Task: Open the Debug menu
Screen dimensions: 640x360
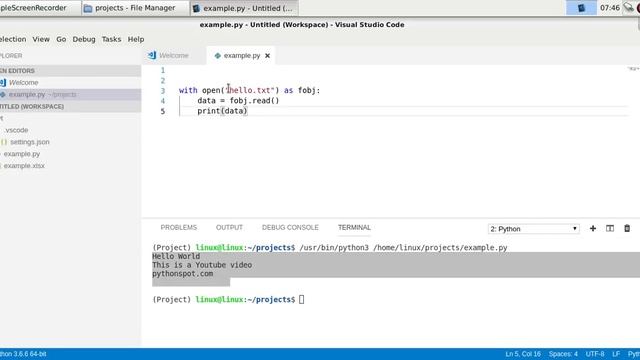Action: click(x=84, y=39)
